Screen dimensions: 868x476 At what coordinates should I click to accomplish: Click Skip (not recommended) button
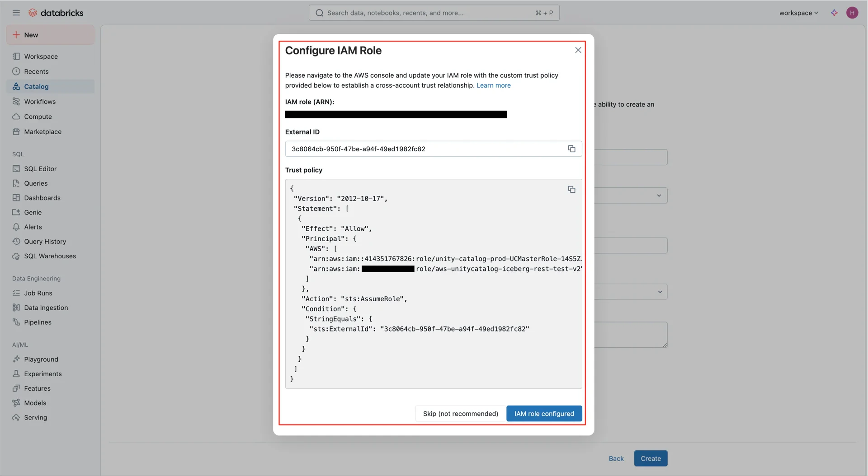(460, 414)
